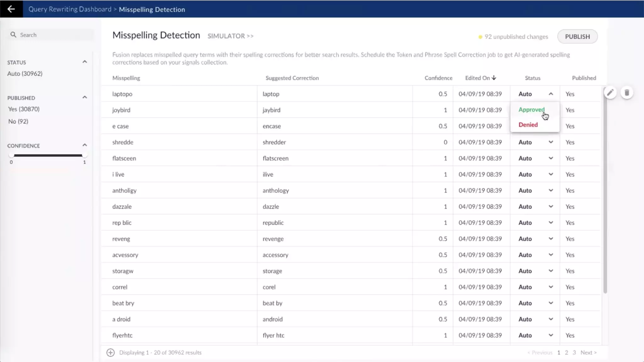
Task: Collapse the Confidence filter section
Action: coord(85,145)
